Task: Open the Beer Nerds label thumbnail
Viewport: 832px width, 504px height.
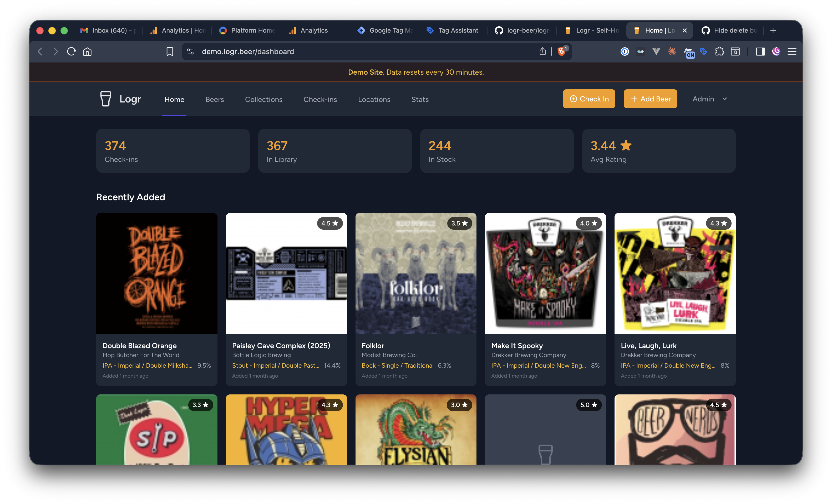Action: [675, 429]
